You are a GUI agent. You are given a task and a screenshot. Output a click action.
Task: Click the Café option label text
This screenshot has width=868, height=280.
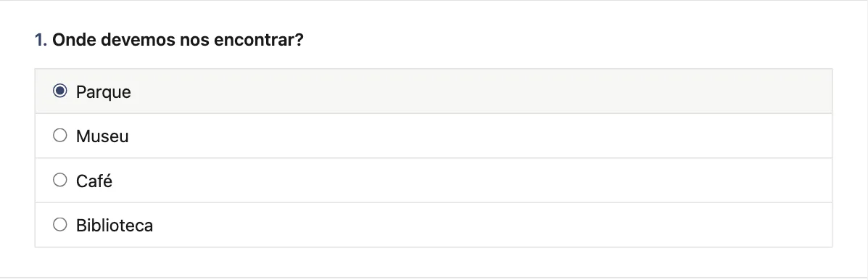[94, 181]
